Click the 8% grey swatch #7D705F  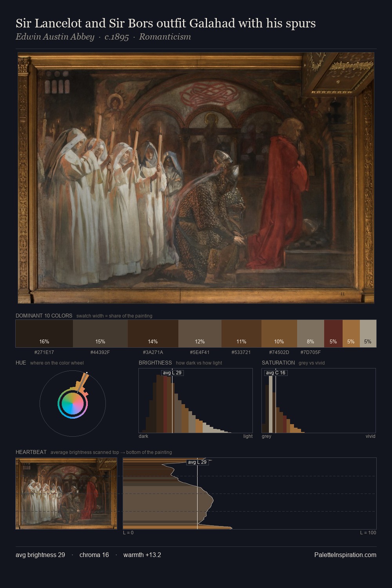click(x=310, y=334)
